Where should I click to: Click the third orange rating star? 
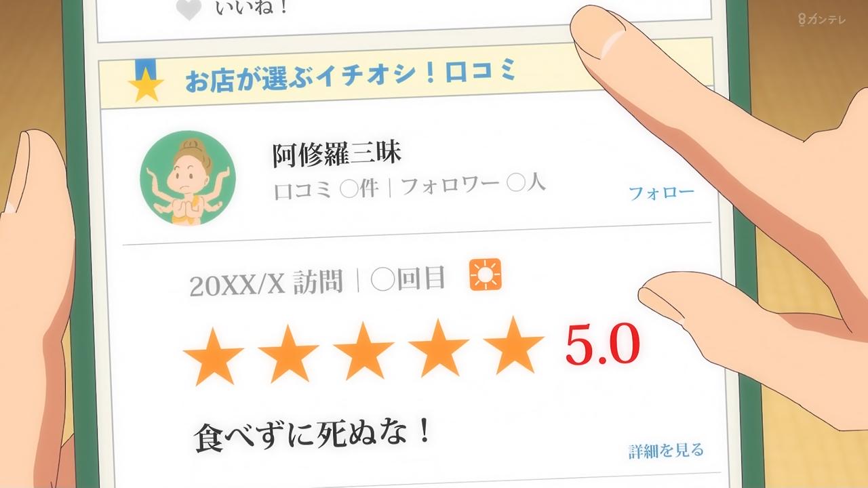[x=364, y=351]
